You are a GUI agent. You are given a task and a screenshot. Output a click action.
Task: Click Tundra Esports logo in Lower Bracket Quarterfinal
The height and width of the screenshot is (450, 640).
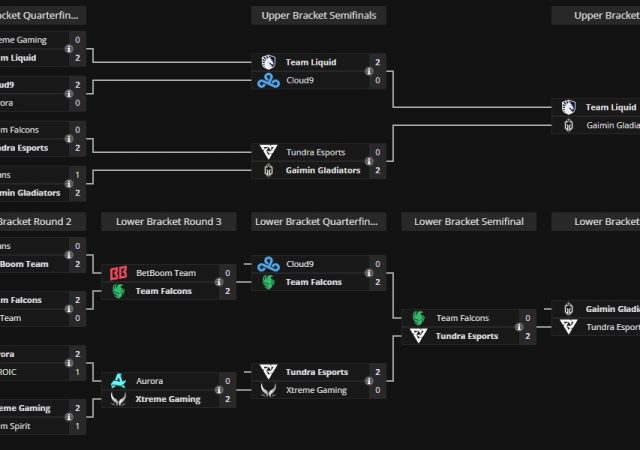(268, 372)
